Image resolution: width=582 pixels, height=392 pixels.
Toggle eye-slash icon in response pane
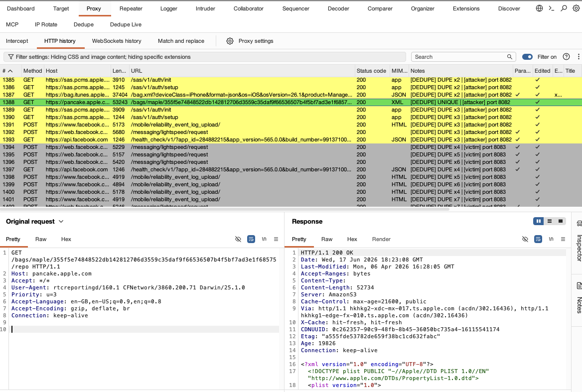[525, 239]
